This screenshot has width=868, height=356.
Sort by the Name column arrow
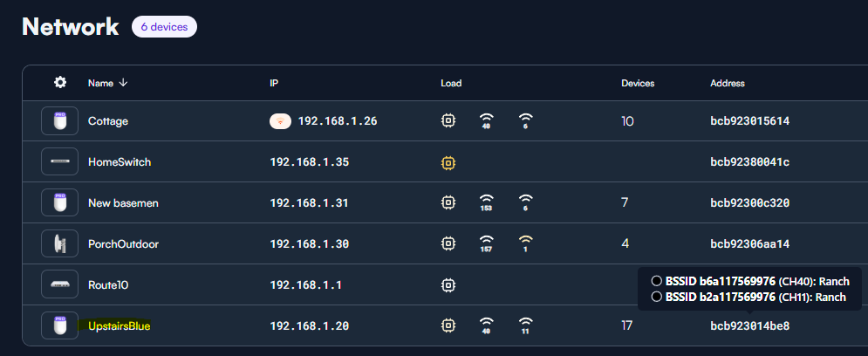click(124, 83)
